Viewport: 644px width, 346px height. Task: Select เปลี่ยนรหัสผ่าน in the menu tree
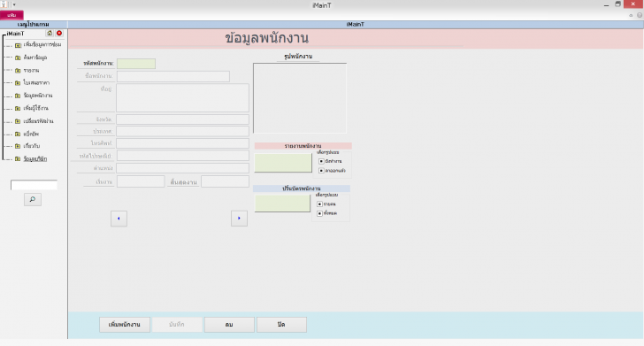[38, 121]
